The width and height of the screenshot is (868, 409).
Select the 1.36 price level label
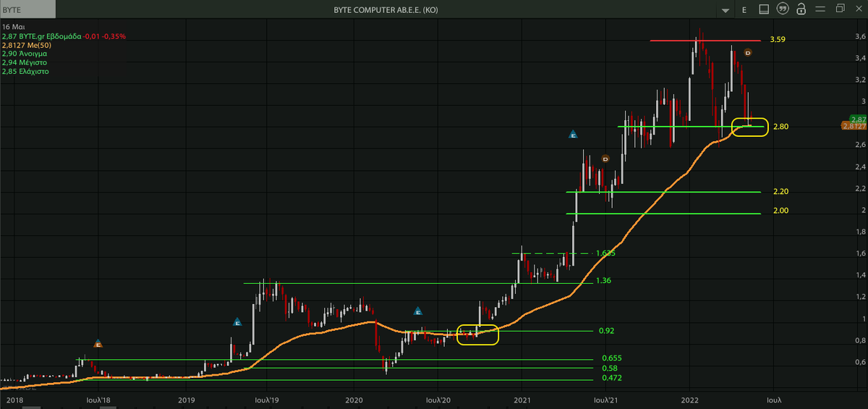pyautogui.click(x=603, y=280)
